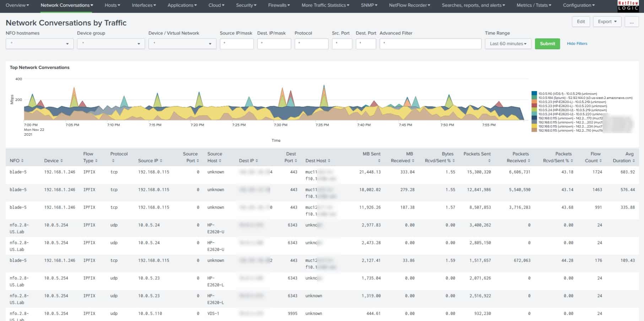Open the Firewalls menu
The width and height of the screenshot is (644, 321).
point(279,5)
